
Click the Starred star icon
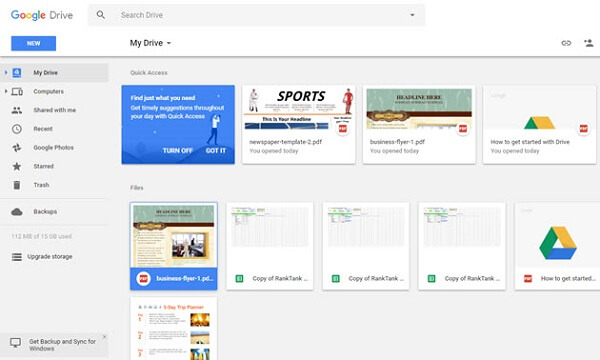17,166
